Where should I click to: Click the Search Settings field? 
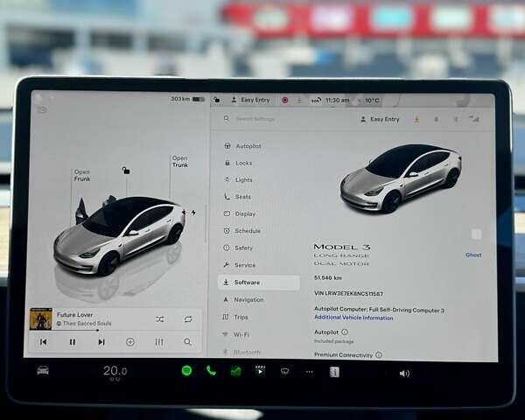pyautogui.click(x=255, y=119)
